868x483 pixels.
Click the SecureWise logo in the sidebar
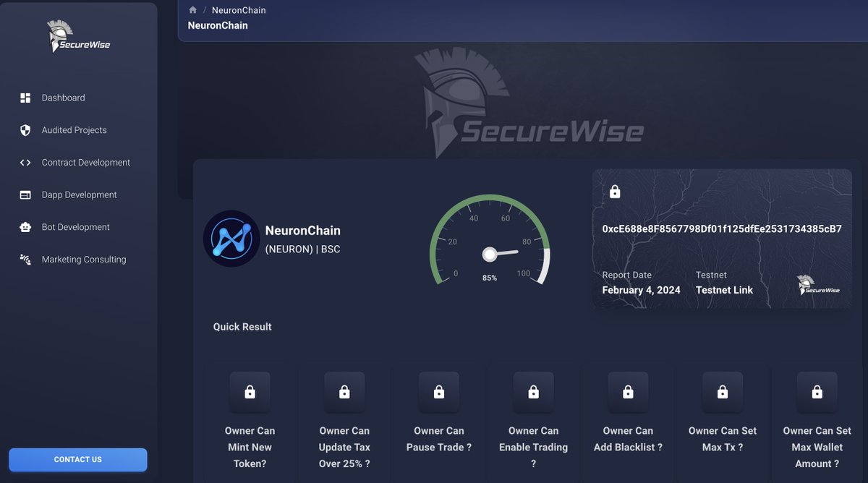[78, 36]
